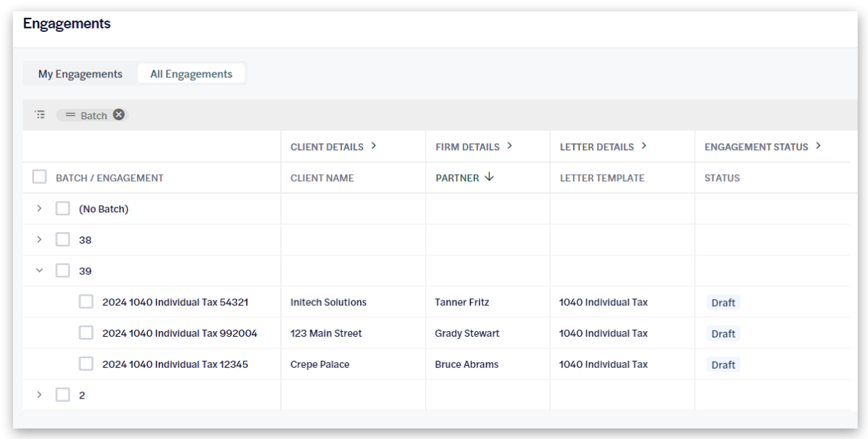Expand the (No Batch) group
This screenshot has height=439, width=868.
[40, 209]
